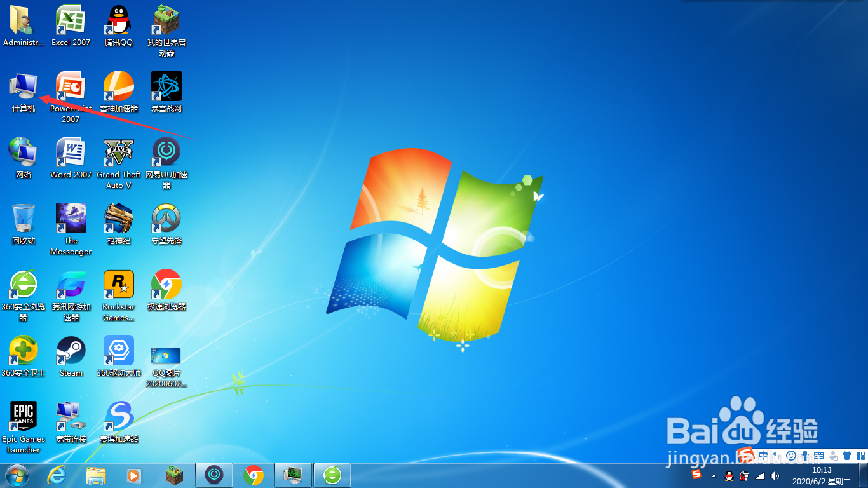This screenshot has height=488, width=868.
Task: Click the microphone voice input icon
Action: [x=805, y=456]
